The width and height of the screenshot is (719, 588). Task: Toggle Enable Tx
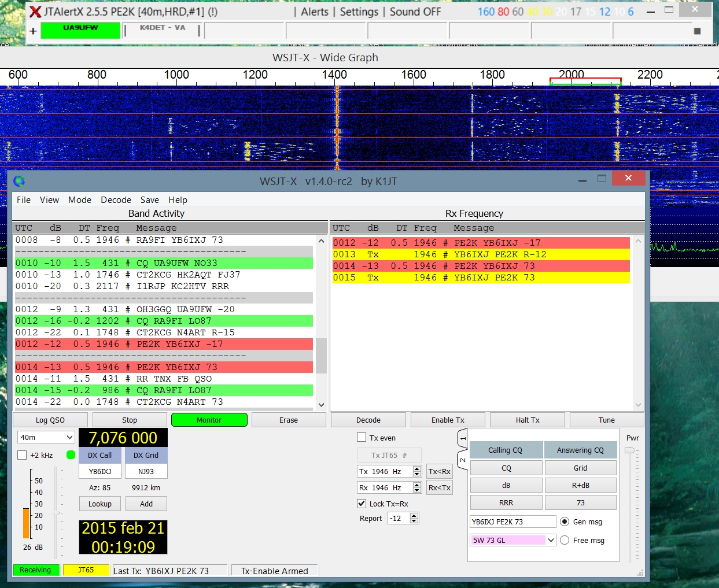tap(448, 420)
